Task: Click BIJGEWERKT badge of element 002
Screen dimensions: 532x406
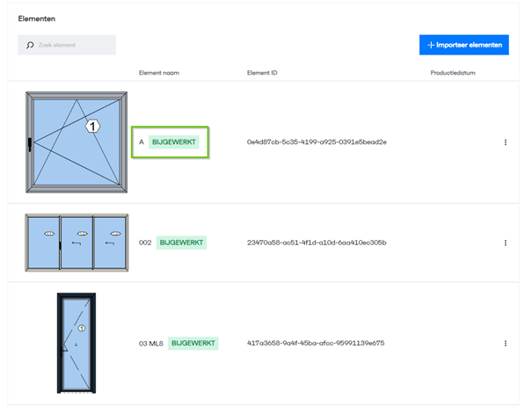Action: pos(181,243)
